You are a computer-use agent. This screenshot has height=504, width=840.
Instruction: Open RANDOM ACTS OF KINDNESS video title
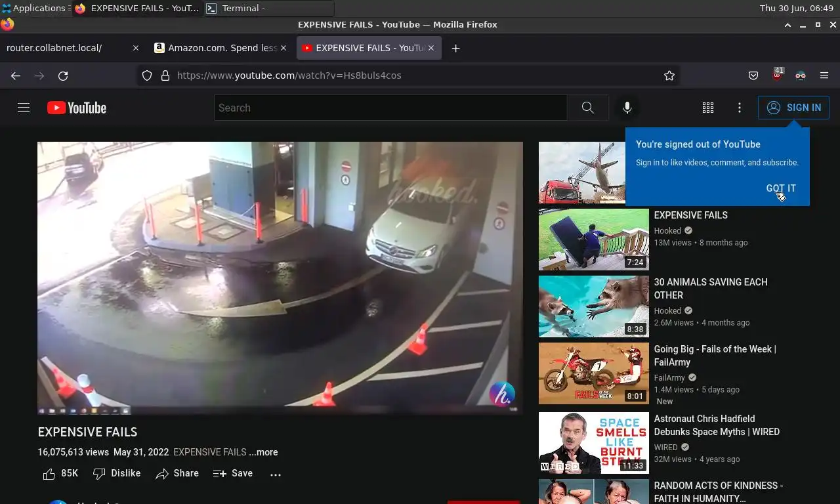[719, 492]
